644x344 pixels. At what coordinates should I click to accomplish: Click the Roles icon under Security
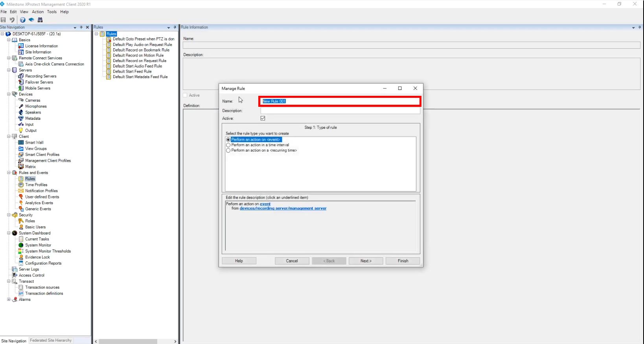click(21, 221)
